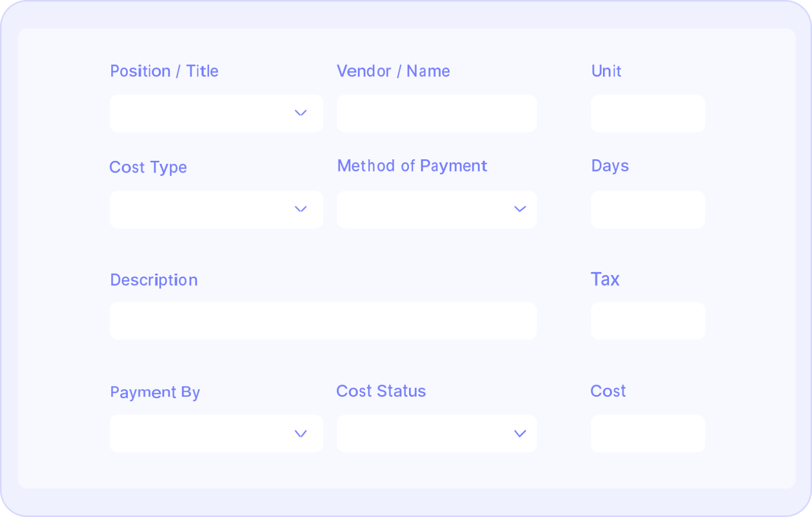This screenshot has height=517, width=812.
Task: Click the Cost Status label text
Action: point(381,391)
